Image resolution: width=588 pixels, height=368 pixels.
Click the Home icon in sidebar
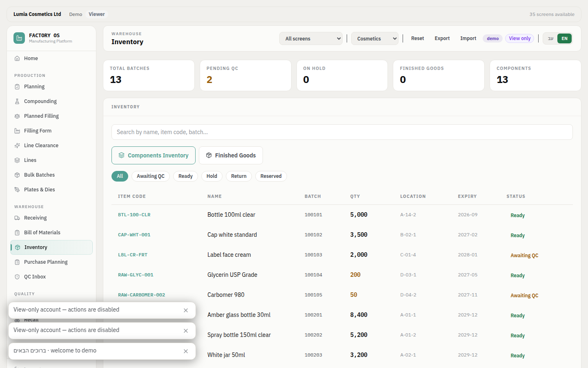pos(17,58)
